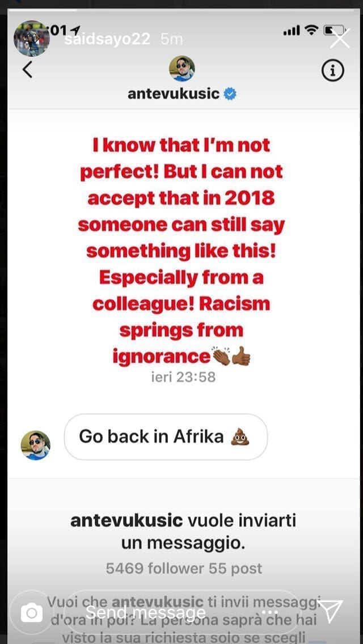Click the "ieri 23:58" timestamp
Image resolution: width=363 pixels, height=644 pixels.
click(183, 376)
